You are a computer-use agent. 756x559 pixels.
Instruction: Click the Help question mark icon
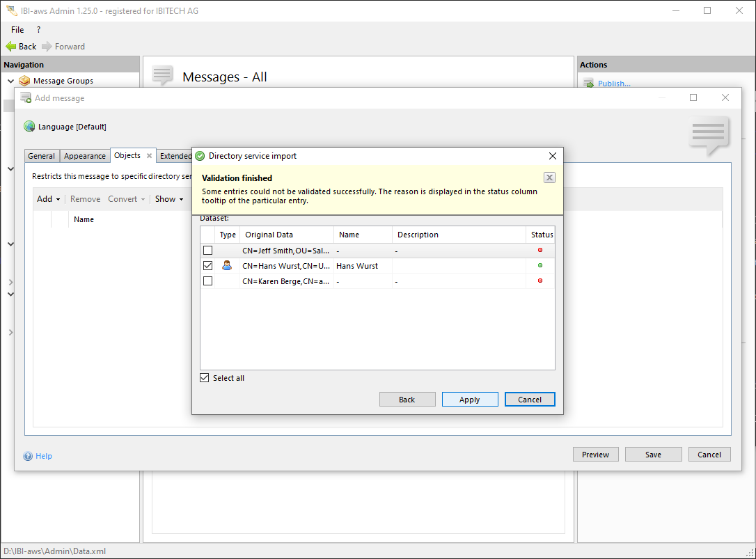click(x=28, y=456)
